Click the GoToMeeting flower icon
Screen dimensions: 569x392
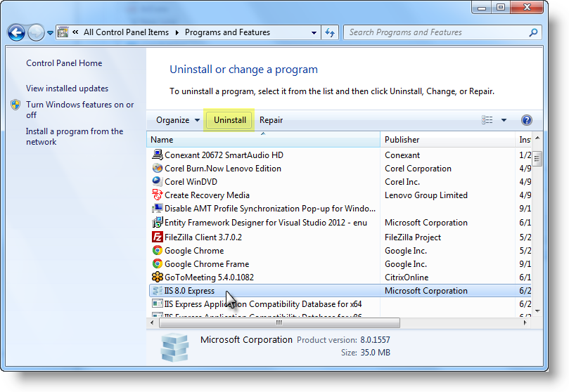pos(157,277)
